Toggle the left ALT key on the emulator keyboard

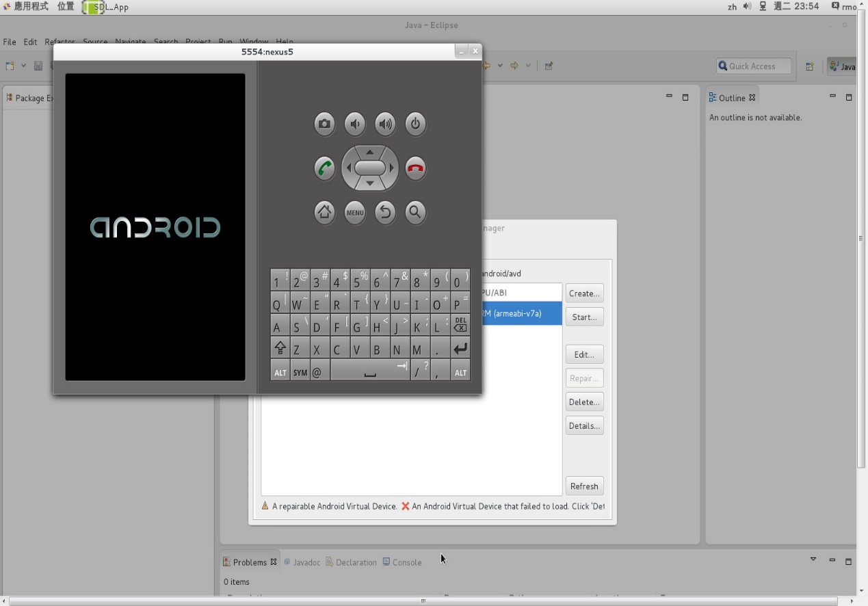point(280,371)
